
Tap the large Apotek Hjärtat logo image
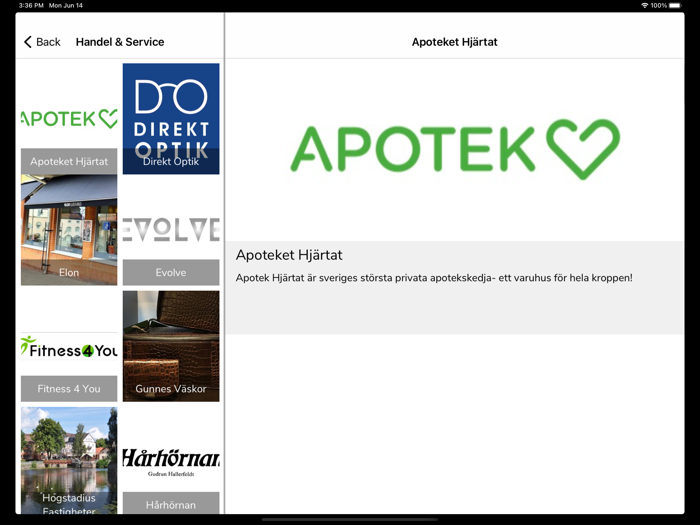click(455, 150)
